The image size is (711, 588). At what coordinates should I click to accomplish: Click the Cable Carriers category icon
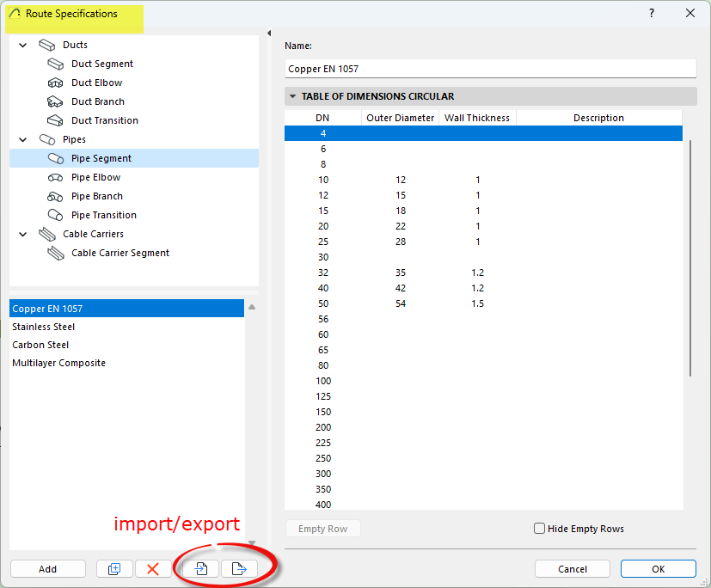point(46,235)
